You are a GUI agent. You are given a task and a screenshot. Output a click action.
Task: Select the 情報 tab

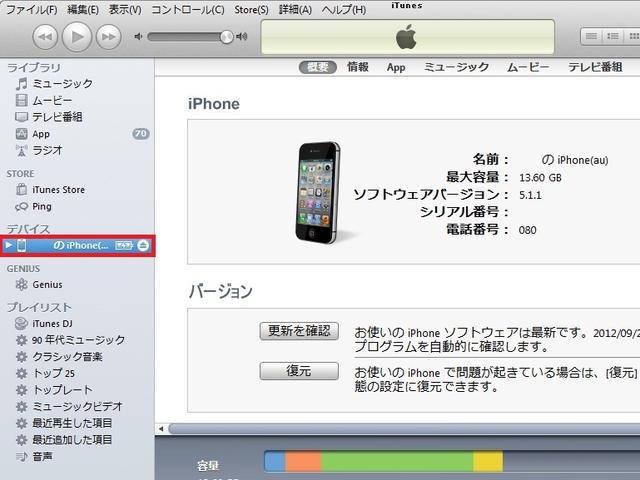[x=358, y=67]
